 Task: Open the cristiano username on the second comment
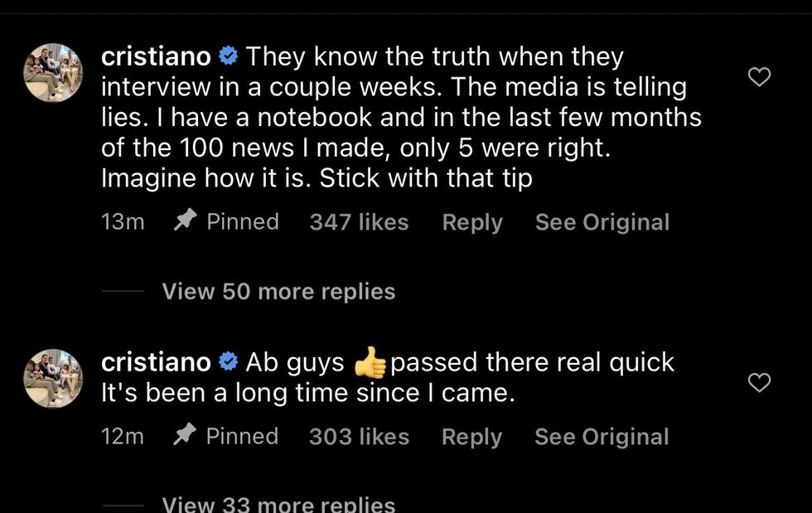156,361
